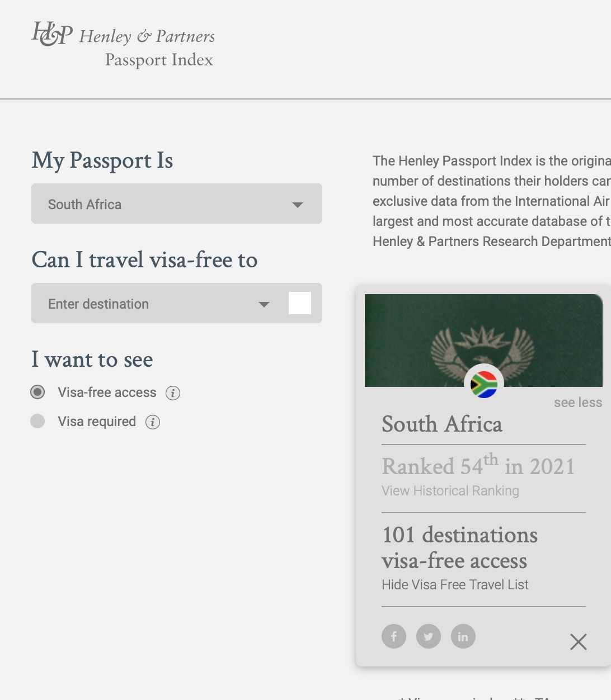Expand the Enter destination dropdown arrow
The height and width of the screenshot is (700, 611).
click(264, 304)
